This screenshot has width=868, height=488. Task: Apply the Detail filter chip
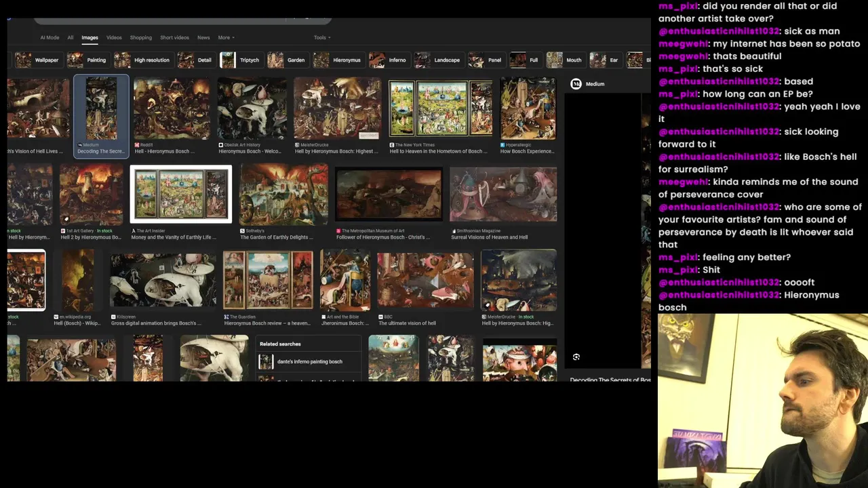click(x=196, y=60)
